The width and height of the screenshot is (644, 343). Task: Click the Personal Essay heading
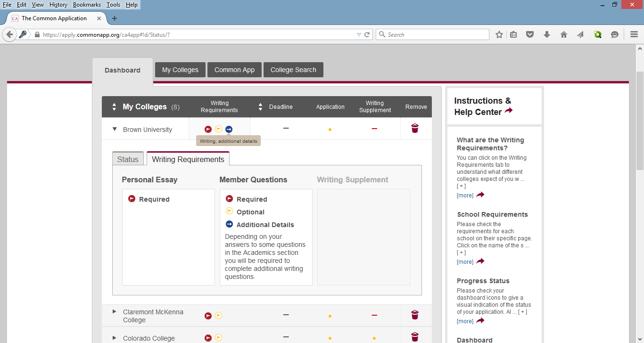click(x=149, y=180)
